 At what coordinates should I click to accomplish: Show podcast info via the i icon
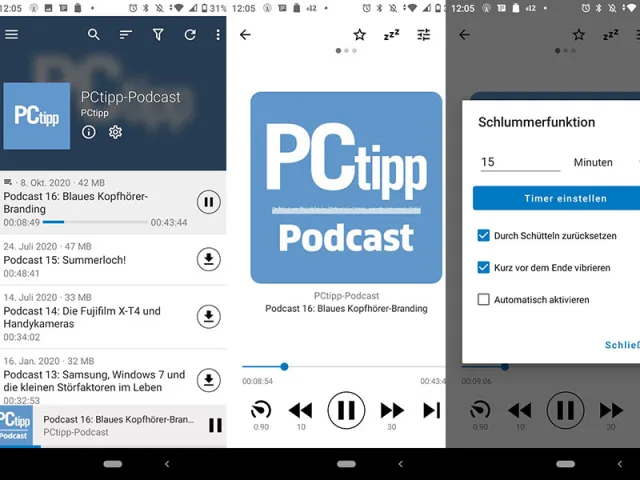coord(89,132)
